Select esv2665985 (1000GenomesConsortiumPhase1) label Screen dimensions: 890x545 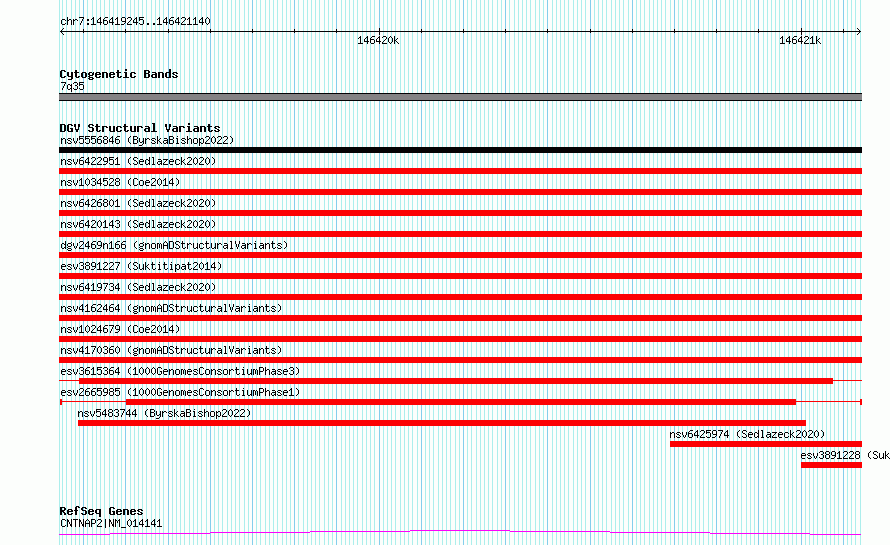coord(180,392)
